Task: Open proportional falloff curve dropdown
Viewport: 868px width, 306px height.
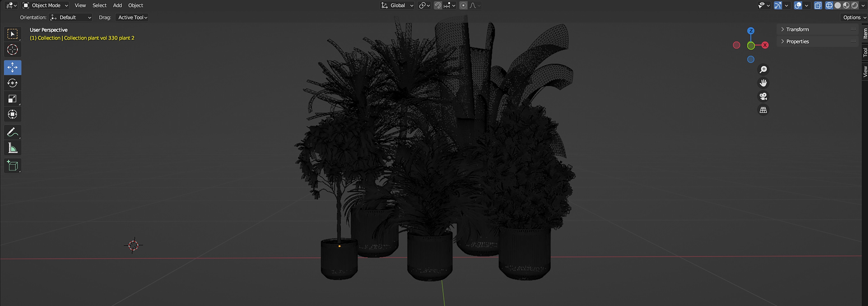Action: [475, 5]
